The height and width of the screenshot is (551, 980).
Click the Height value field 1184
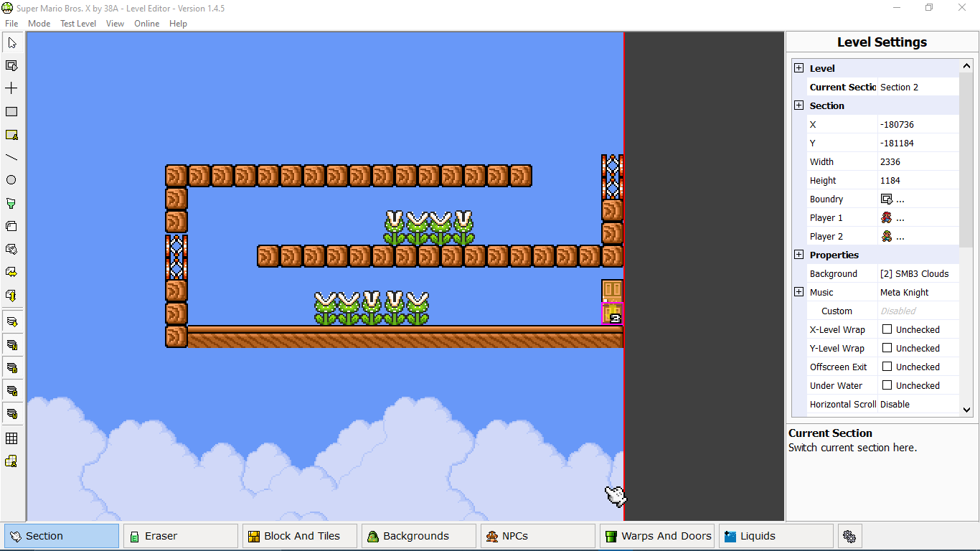(x=918, y=180)
